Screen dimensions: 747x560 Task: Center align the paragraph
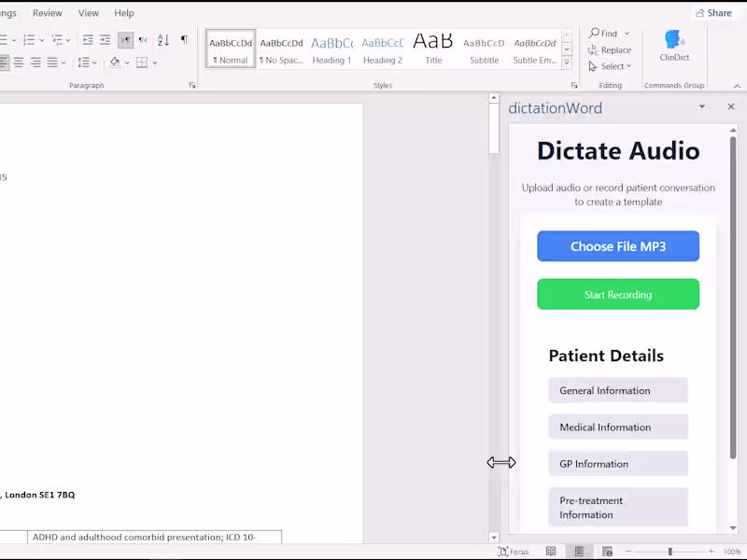coord(19,63)
